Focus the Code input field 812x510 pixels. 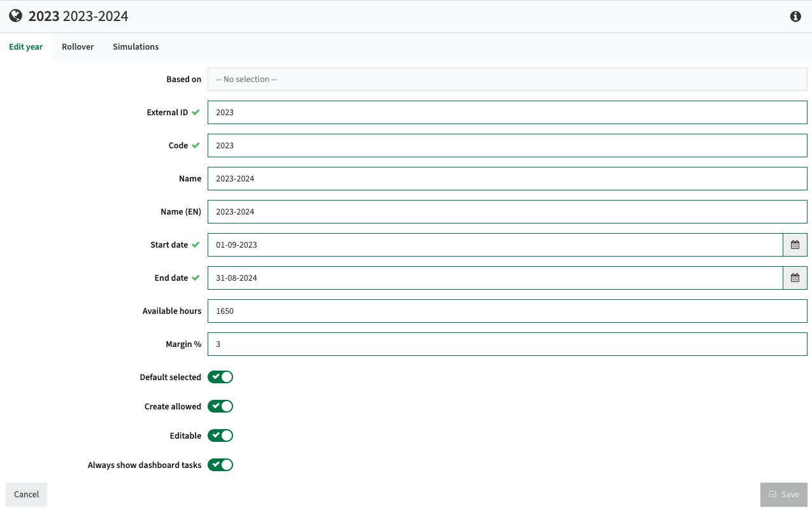[x=508, y=145]
